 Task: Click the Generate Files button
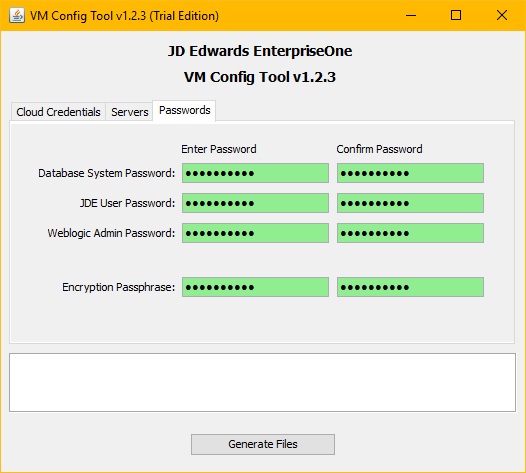coord(263,444)
